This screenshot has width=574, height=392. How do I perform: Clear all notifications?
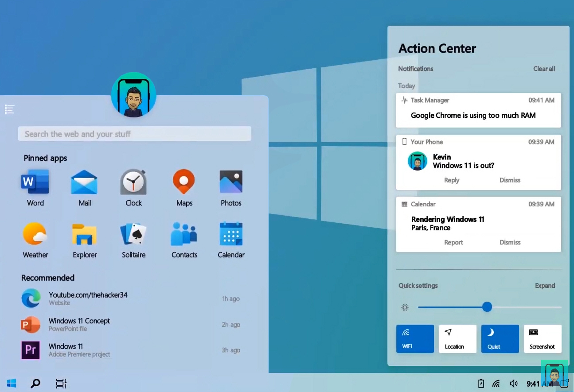click(544, 69)
